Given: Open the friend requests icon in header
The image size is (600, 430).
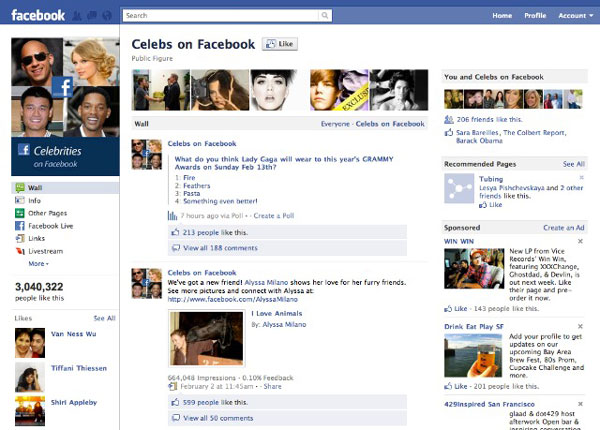Looking at the screenshot, I should pyautogui.click(x=77, y=16).
